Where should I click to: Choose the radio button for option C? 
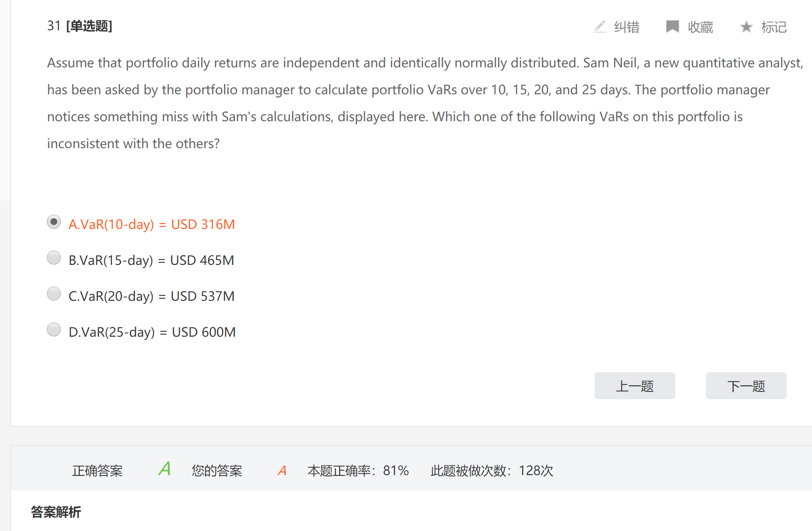pyautogui.click(x=54, y=294)
